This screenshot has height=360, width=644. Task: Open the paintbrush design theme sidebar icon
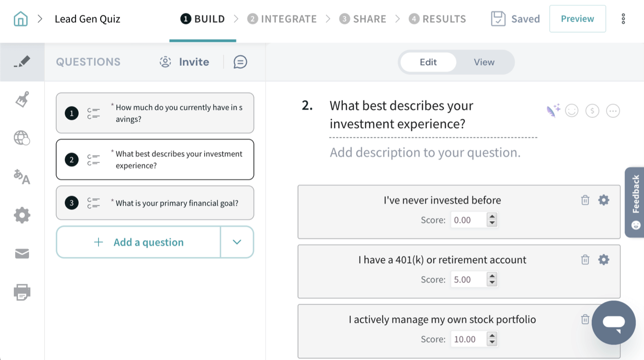[x=22, y=99]
